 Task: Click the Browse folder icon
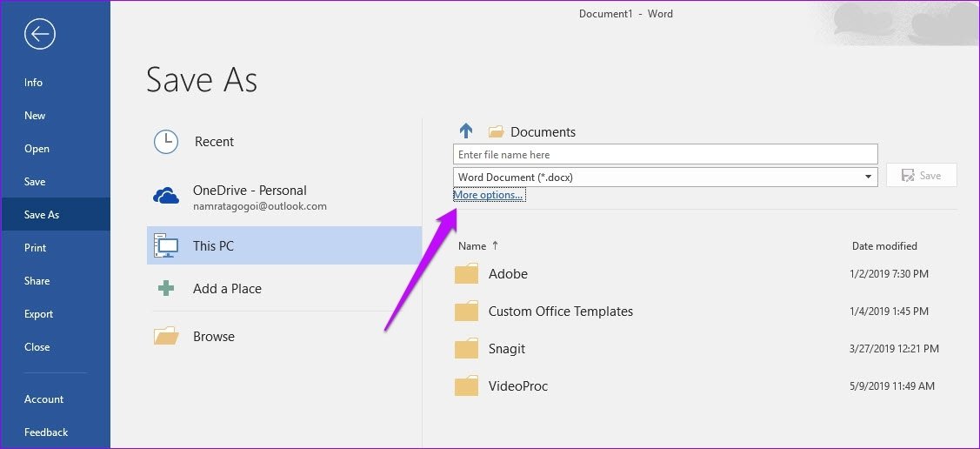point(166,336)
